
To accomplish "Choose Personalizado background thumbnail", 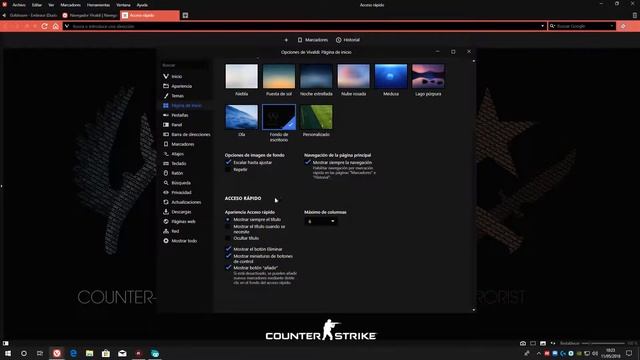I will point(316,117).
